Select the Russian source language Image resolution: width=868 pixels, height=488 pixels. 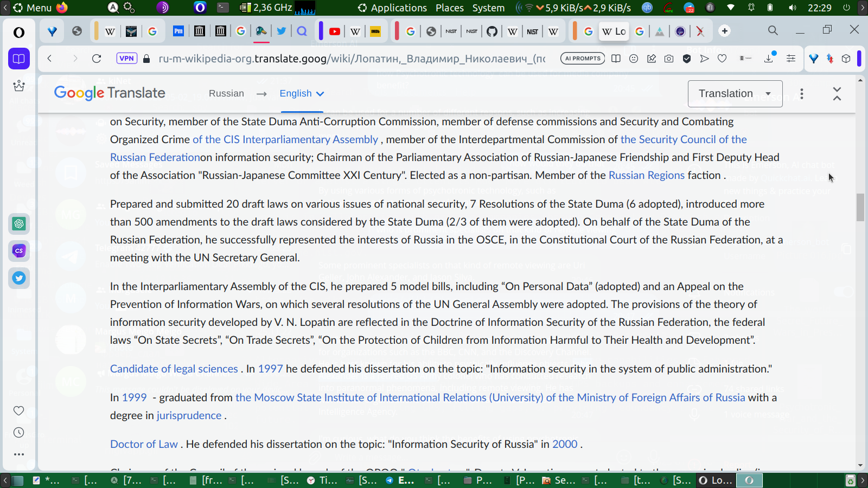(x=226, y=93)
